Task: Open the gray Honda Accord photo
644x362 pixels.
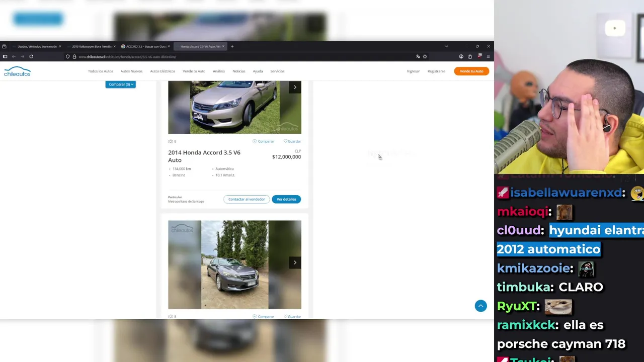Action: coord(234,264)
